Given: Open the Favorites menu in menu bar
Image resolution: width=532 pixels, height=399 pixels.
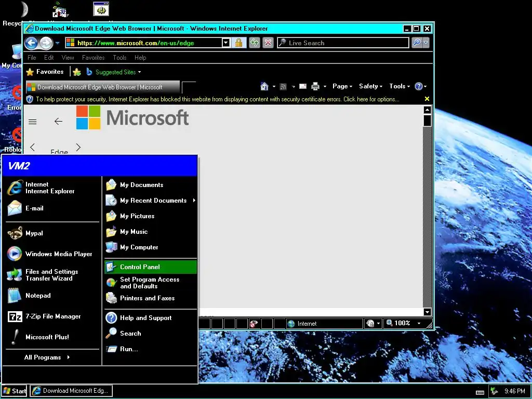Looking at the screenshot, I should pyautogui.click(x=94, y=58).
